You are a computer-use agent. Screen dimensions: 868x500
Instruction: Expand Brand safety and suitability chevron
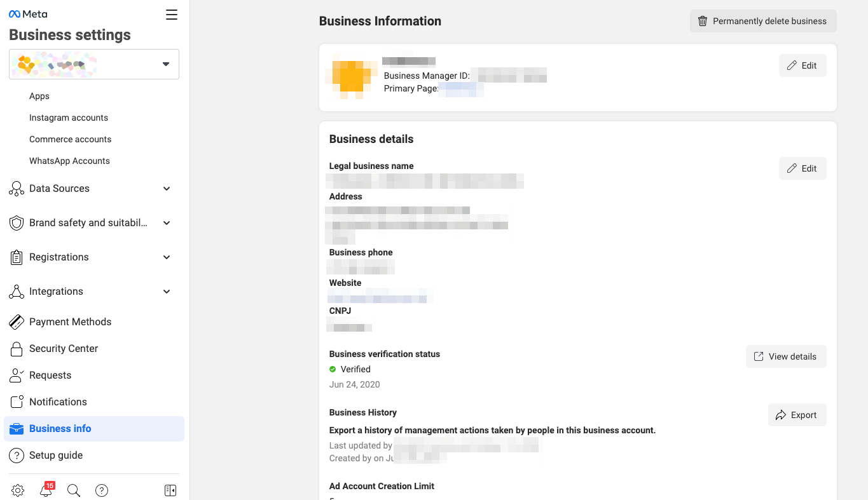167,223
